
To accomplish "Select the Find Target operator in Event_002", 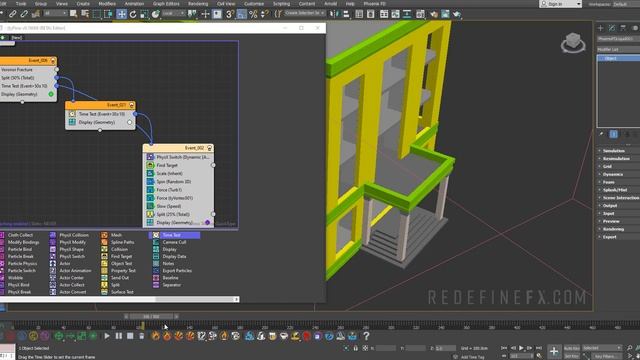I will click(178, 165).
